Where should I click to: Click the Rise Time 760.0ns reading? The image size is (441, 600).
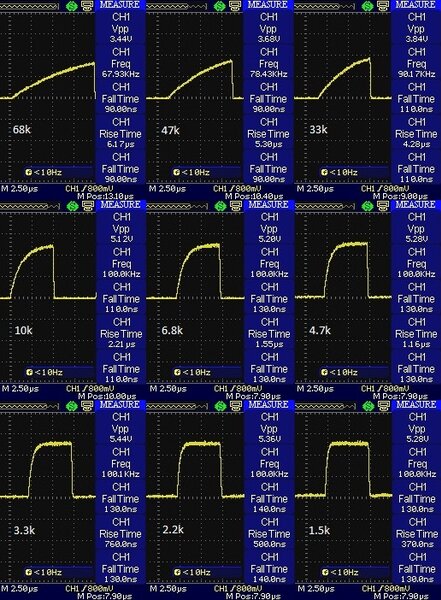click(121, 544)
